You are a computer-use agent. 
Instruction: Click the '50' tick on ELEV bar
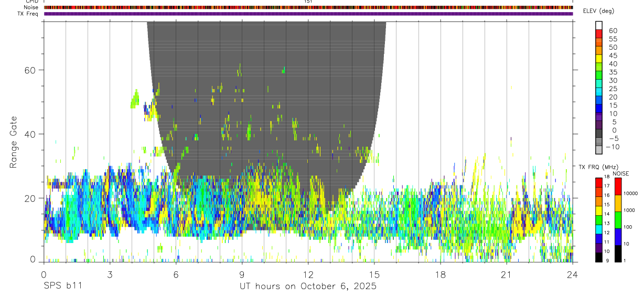click(x=613, y=47)
